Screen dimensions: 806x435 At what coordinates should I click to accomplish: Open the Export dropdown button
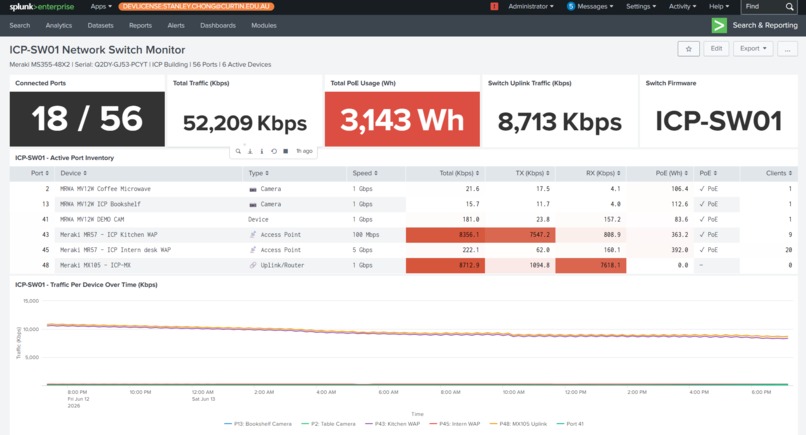click(753, 49)
